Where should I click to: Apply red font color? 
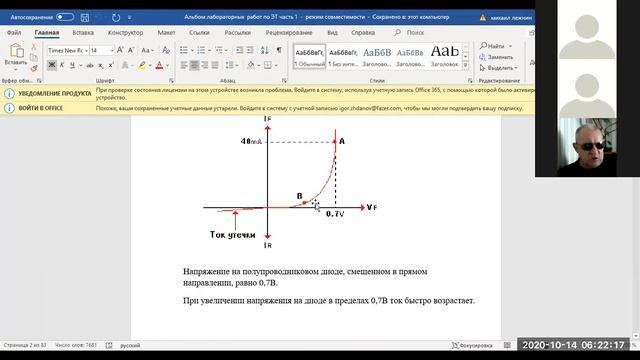159,65
